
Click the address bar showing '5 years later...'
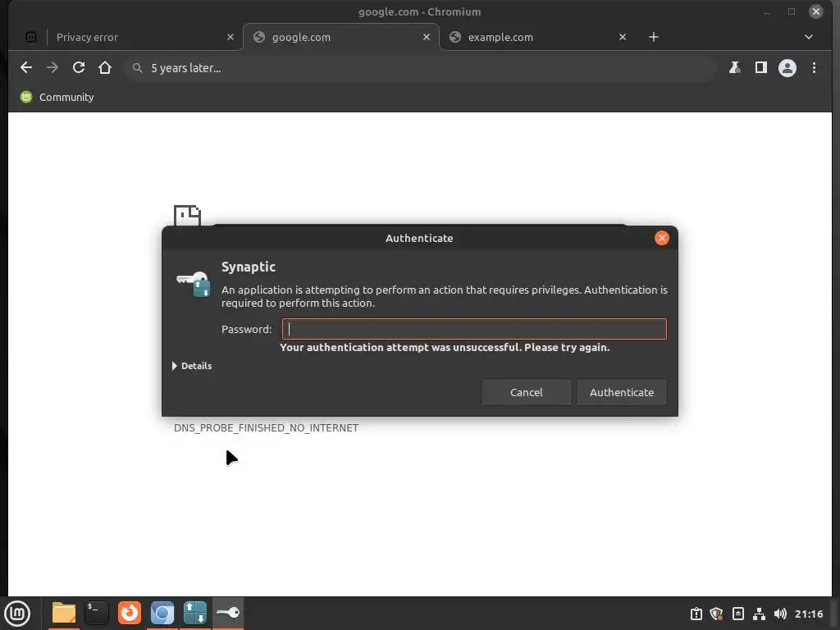(x=421, y=68)
